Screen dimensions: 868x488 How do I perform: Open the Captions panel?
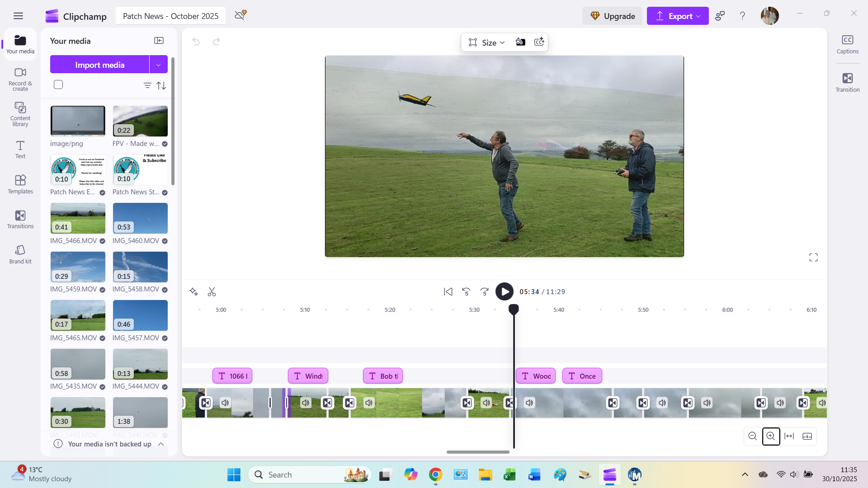847,44
